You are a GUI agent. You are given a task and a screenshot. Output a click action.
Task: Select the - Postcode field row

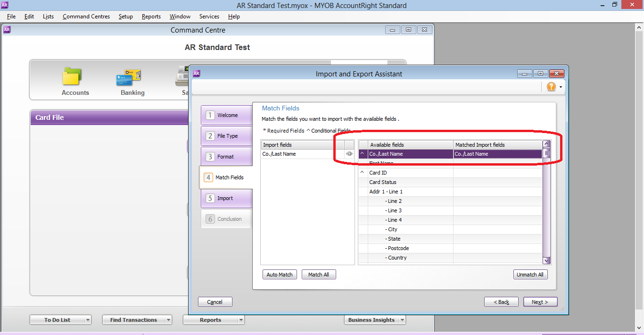click(x=410, y=248)
